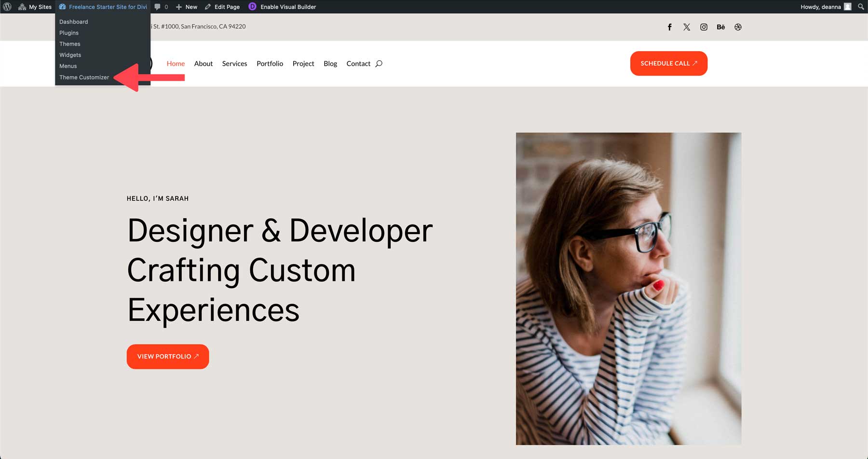Screen dimensions: 868x459
Task: Click the X (Twitter) social icon
Action: point(687,27)
